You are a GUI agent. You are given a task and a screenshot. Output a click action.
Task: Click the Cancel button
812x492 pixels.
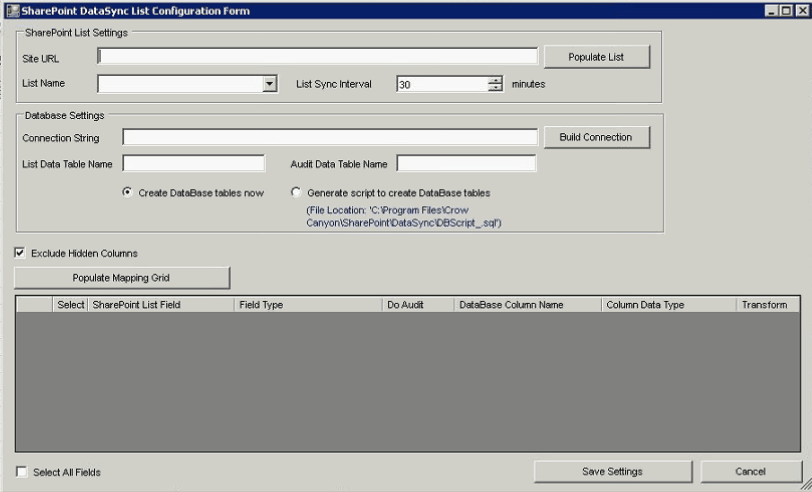point(750,471)
